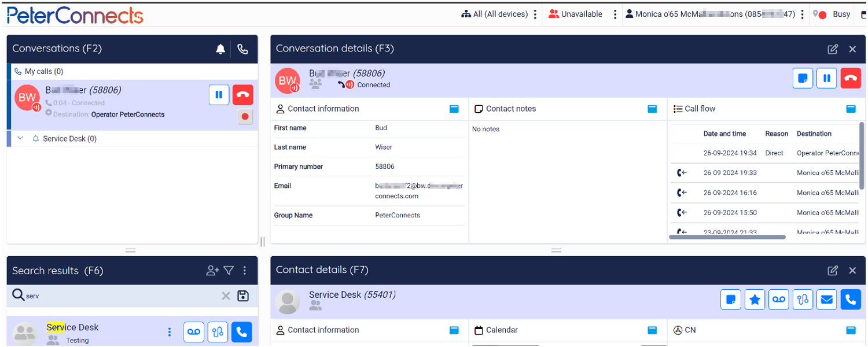Click voicemail button in Contact details
The width and height of the screenshot is (868, 347).
point(779,300)
